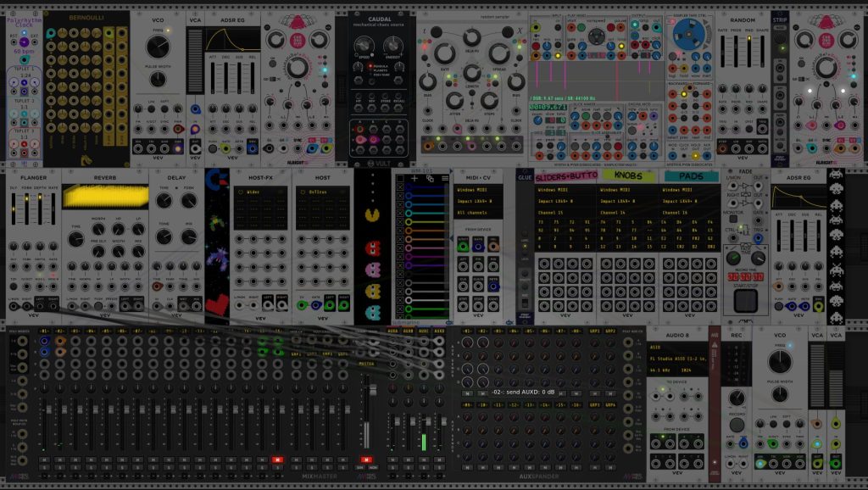Click the red ghost icon on the Pac-Man panel
The height and width of the screenshot is (490, 868).
point(373,247)
